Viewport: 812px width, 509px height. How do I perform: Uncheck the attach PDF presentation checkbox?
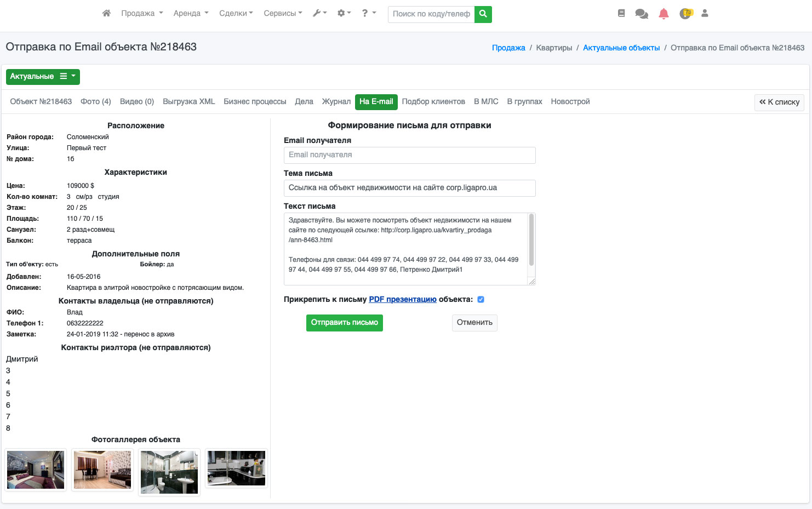pyautogui.click(x=481, y=300)
